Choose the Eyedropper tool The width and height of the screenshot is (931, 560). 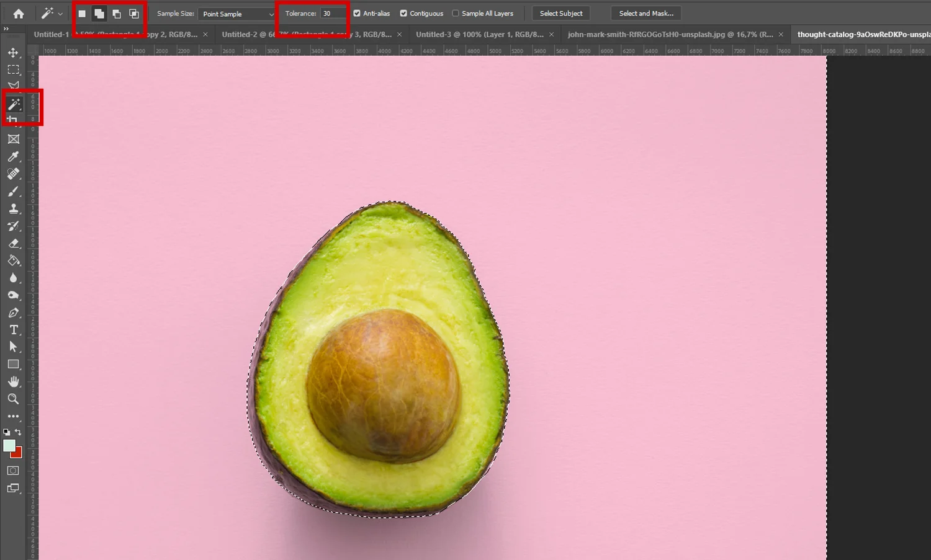click(x=13, y=157)
